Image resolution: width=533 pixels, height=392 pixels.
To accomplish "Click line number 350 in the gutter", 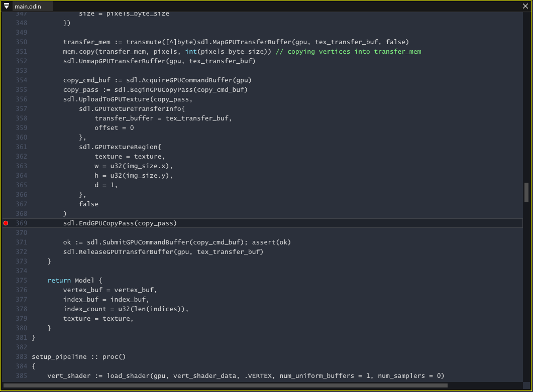I will coord(22,42).
